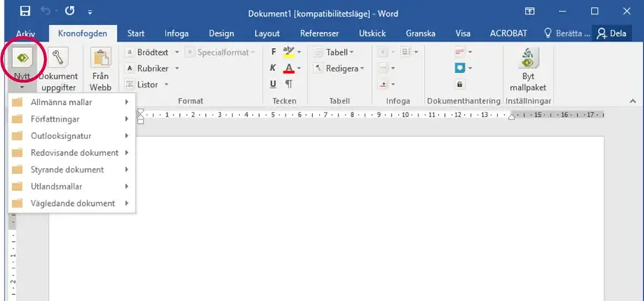The image size is (644, 301).
Task: Click the right indent marker on the ruler
Action: pos(511,117)
